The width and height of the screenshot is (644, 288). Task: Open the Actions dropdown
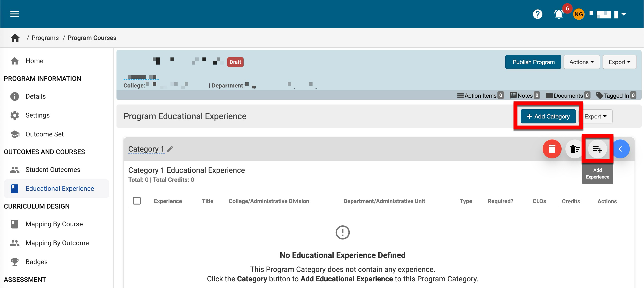coord(581,62)
